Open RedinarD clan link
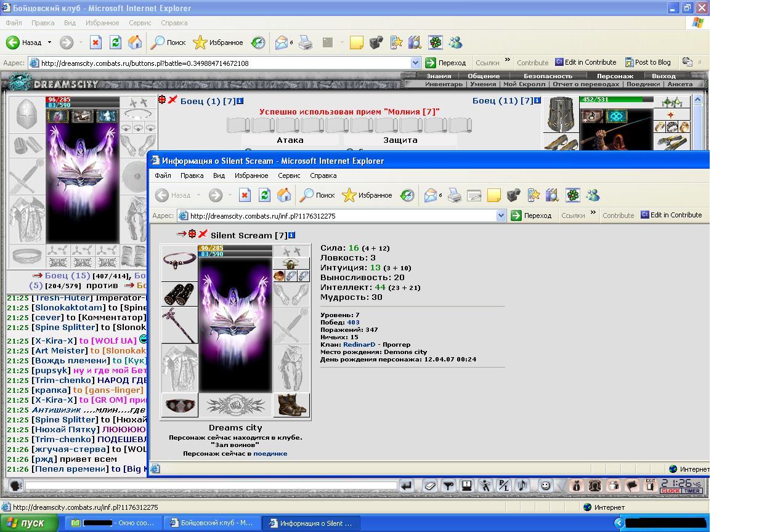 click(x=359, y=344)
